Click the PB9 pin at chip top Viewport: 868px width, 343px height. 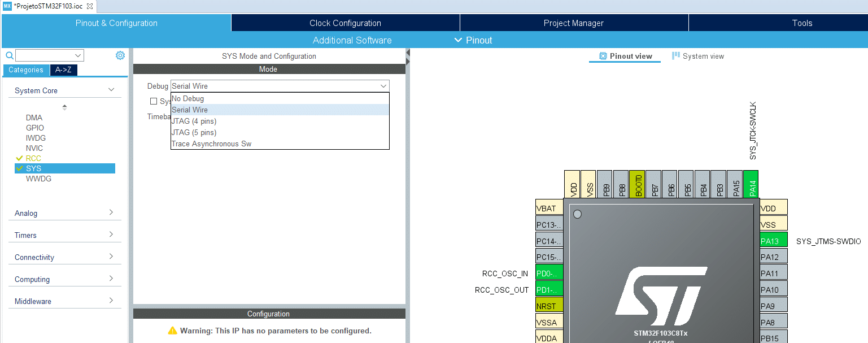point(604,184)
